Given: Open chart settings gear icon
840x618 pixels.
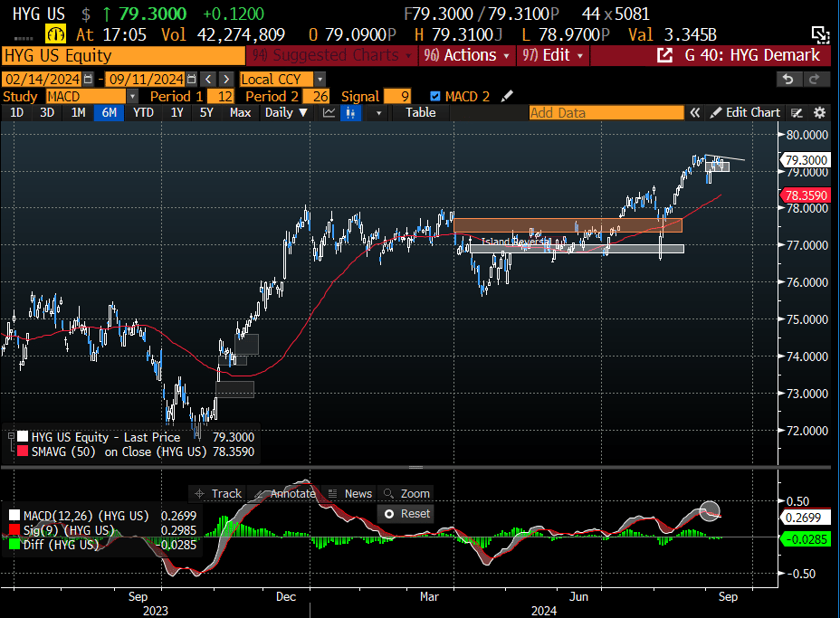Looking at the screenshot, I should pos(820,113).
